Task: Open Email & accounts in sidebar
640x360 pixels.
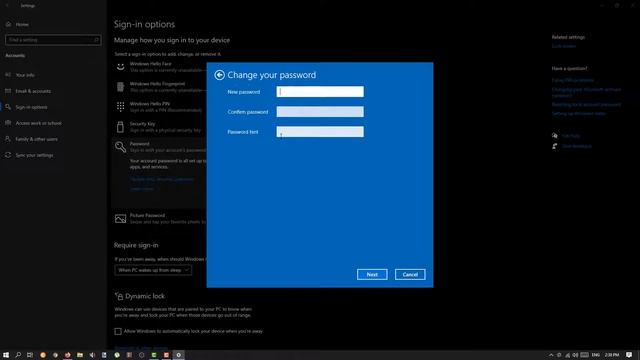Action: pyautogui.click(x=33, y=91)
